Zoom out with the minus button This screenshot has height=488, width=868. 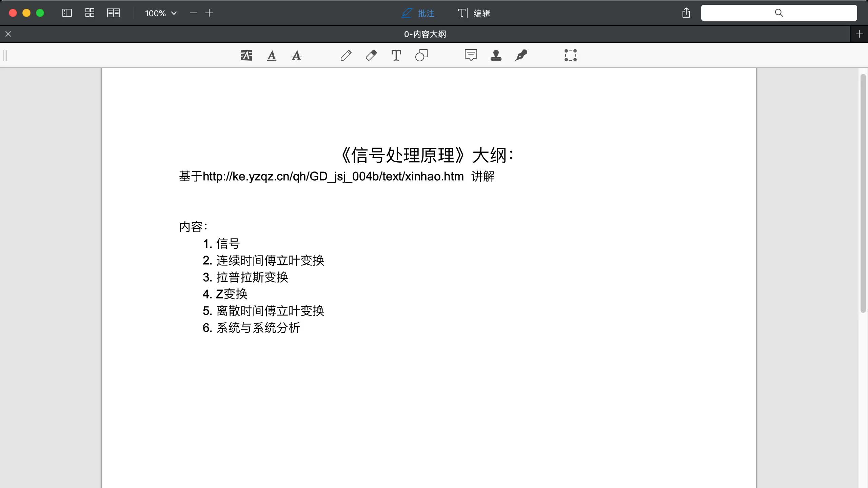tap(194, 13)
